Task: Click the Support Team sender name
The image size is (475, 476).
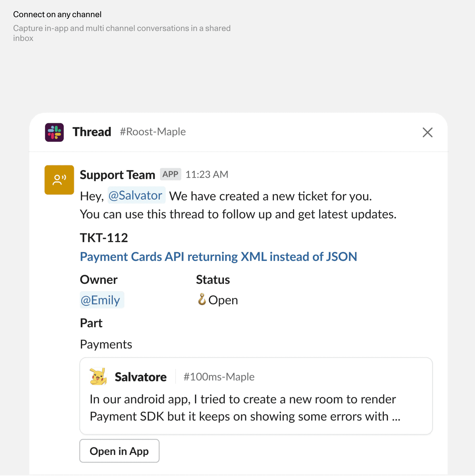Action: (117, 175)
